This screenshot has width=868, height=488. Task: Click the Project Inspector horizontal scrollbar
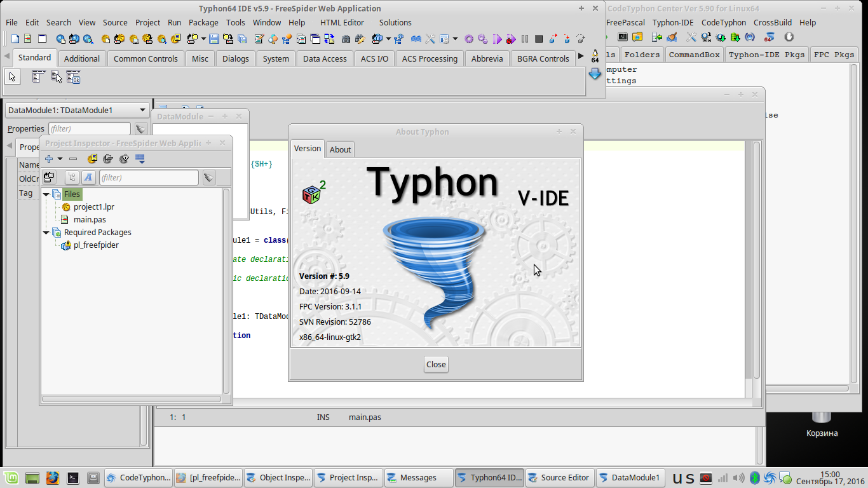132,399
